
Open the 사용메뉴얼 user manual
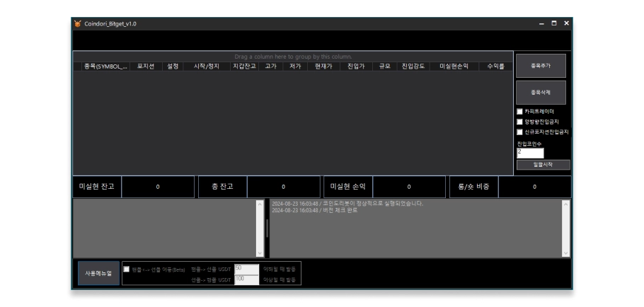(98, 273)
